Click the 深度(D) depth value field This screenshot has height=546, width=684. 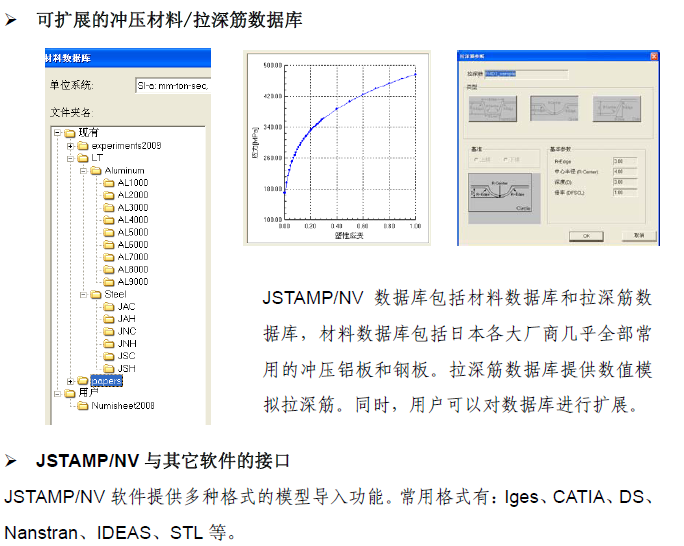tap(625, 182)
